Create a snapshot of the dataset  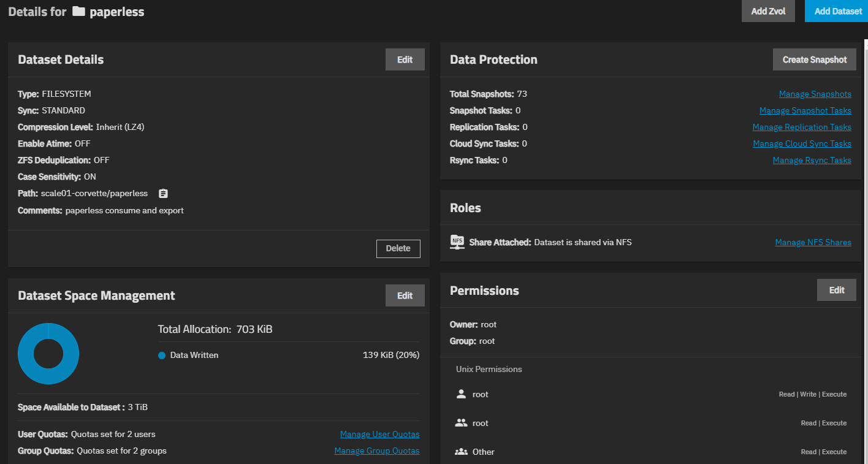[814, 59]
